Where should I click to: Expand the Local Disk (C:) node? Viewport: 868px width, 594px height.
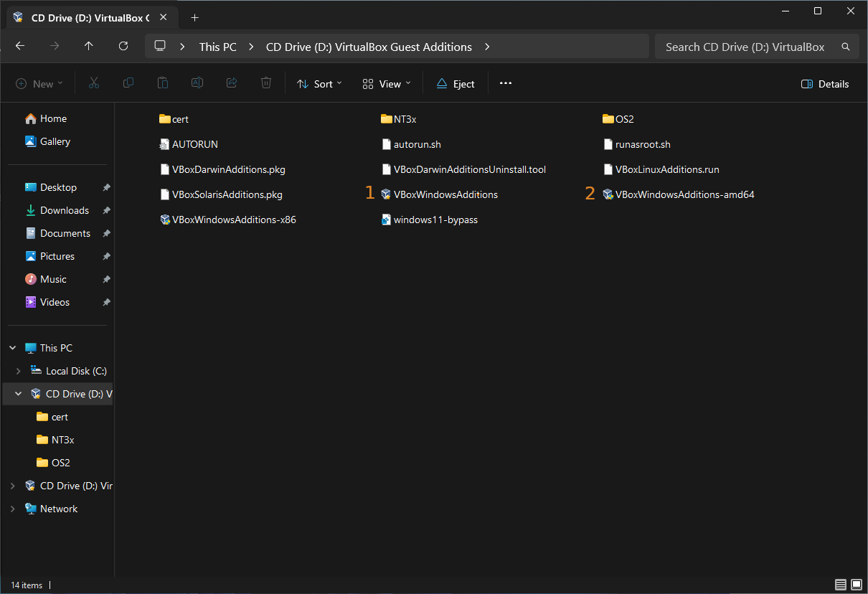pos(19,371)
